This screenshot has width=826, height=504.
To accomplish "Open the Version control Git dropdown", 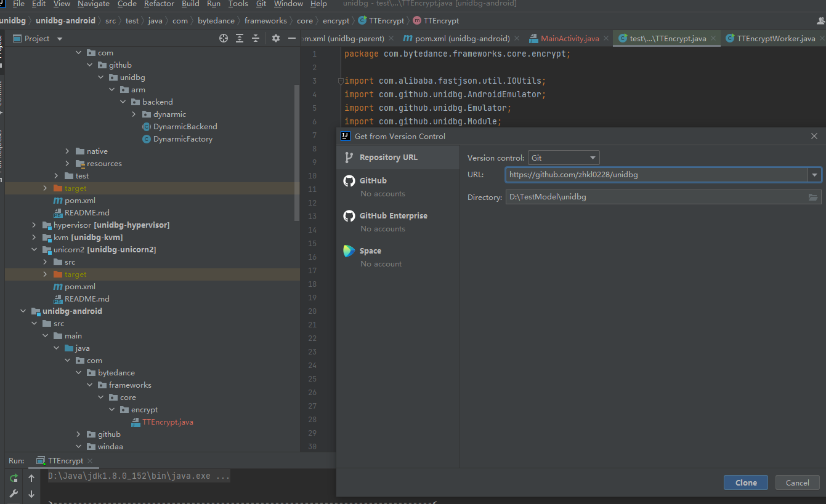I will click(564, 158).
